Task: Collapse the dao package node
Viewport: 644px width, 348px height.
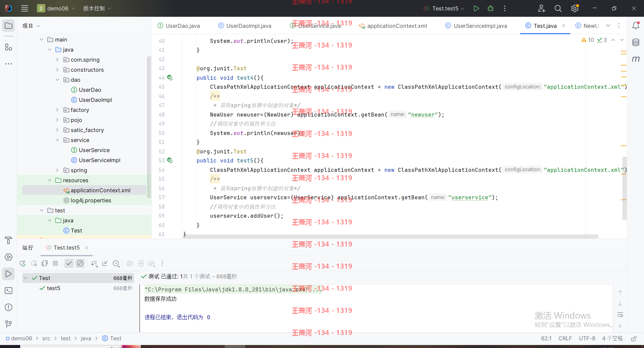Action: pos(57,80)
